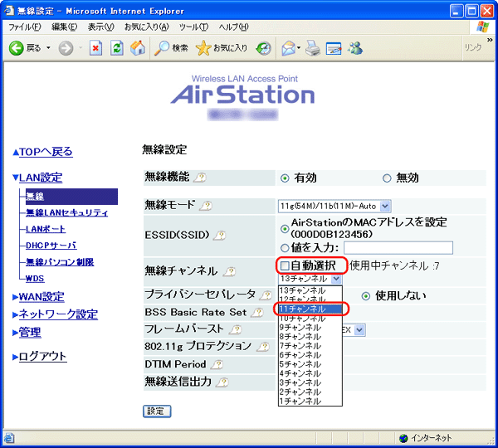Screen dimensions: 498x448
Task: Select 無効 radio for 無線機能
Action: point(387,178)
